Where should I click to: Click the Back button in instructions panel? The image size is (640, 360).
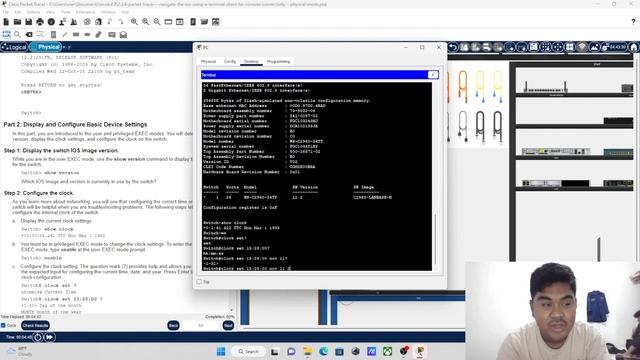(173, 325)
